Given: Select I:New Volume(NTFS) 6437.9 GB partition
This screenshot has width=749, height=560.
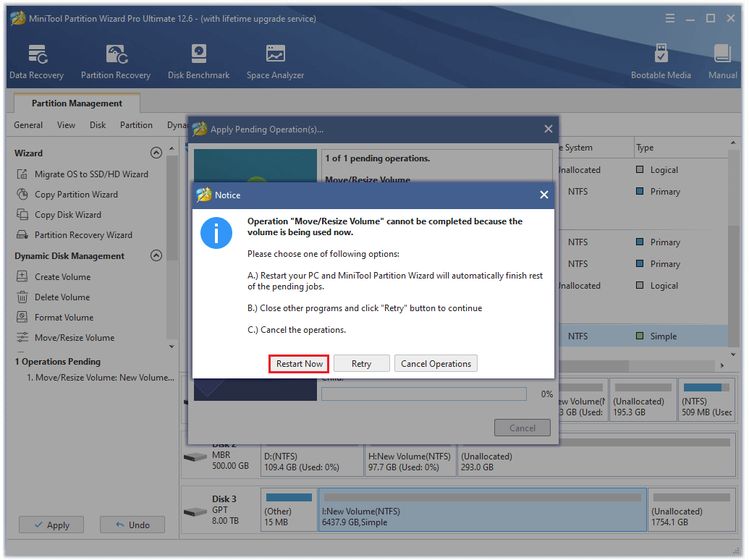Looking at the screenshot, I should tap(483, 509).
